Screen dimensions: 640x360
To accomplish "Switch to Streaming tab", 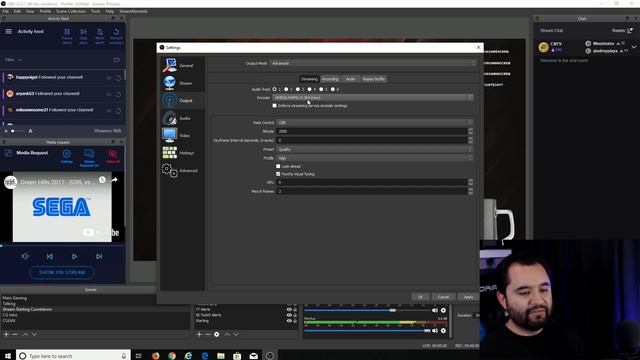I will [x=309, y=79].
